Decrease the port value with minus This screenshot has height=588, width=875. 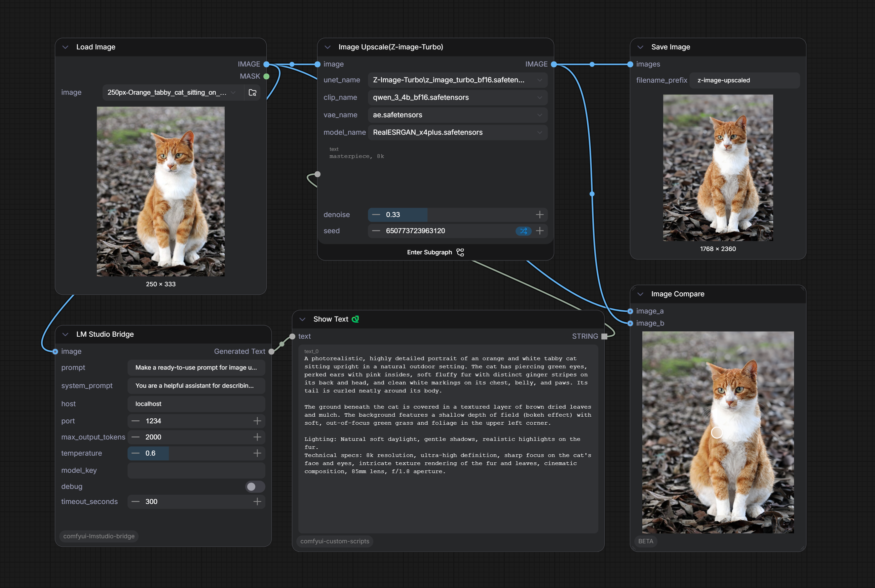pos(136,421)
